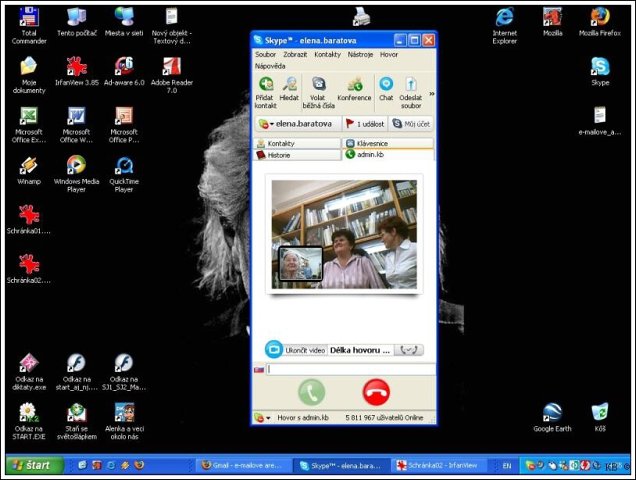Click Odeslat soubor toolbar button
636x480 pixels.
[x=411, y=93]
